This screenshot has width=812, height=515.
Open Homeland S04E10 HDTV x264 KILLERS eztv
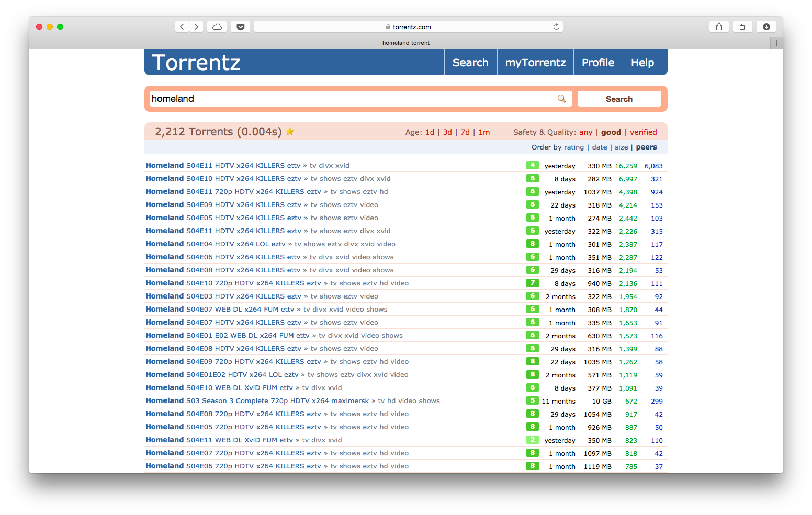click(223, 178)
